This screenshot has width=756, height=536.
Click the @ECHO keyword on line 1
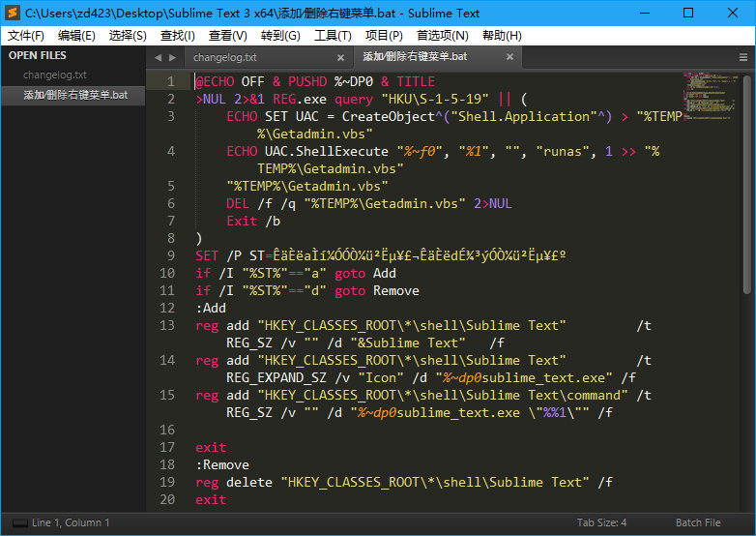point(215,81)
